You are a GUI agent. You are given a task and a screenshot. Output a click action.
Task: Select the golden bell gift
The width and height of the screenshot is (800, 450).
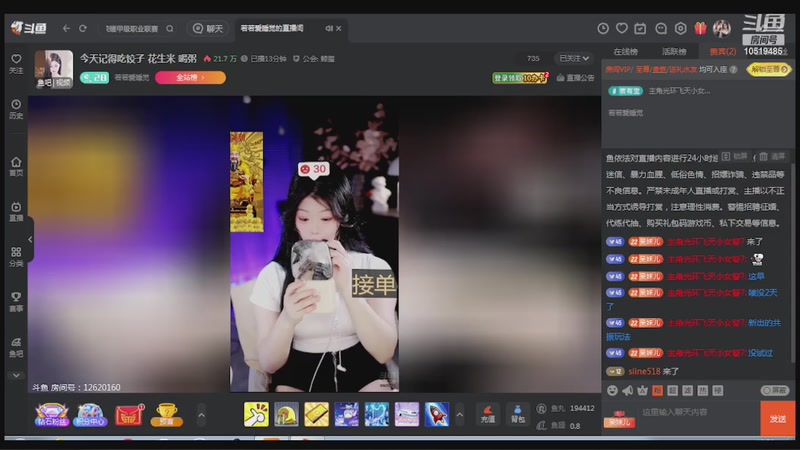(x=286, y=414)
